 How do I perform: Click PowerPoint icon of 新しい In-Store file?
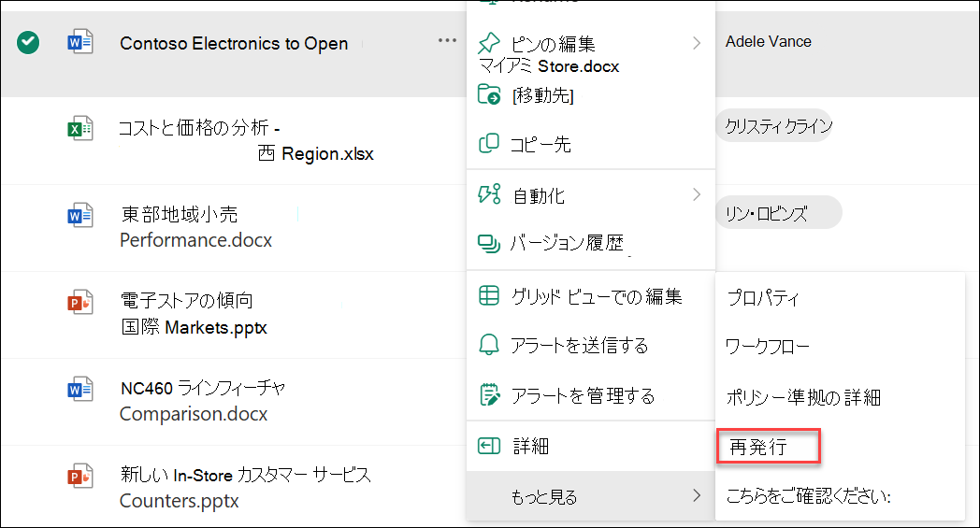click(80, 477)
